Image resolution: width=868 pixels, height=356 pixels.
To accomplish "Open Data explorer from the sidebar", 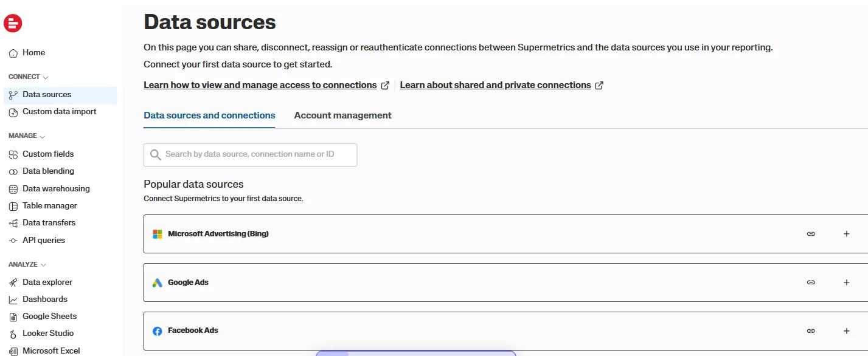I will (x=47, y=282).
